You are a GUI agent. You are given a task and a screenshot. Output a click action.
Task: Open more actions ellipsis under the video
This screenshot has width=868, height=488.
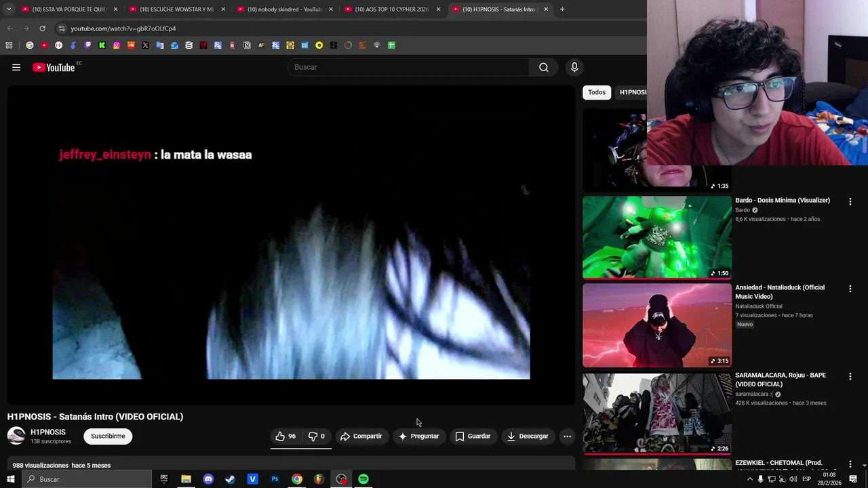[x=567, y=436]
